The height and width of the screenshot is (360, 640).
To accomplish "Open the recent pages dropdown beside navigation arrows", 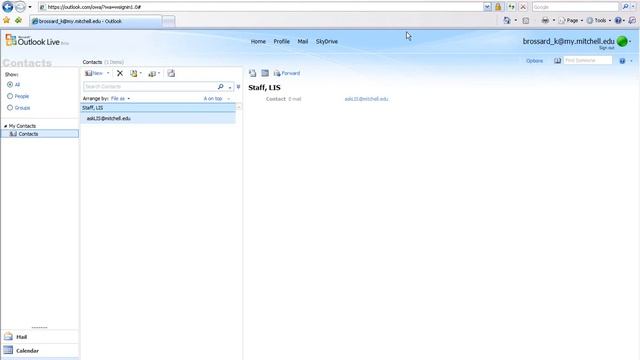I will pyautogui.click(x=30, y=7).
